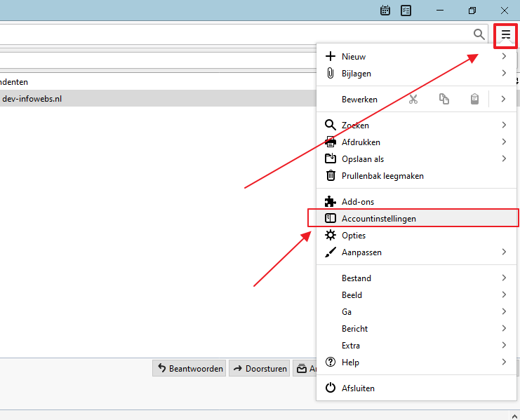Image resolution: width=520 pixels, height=420 pixels.
Task: Empty trash via Prullenbak leegmaken
Action: click(382, 176)
